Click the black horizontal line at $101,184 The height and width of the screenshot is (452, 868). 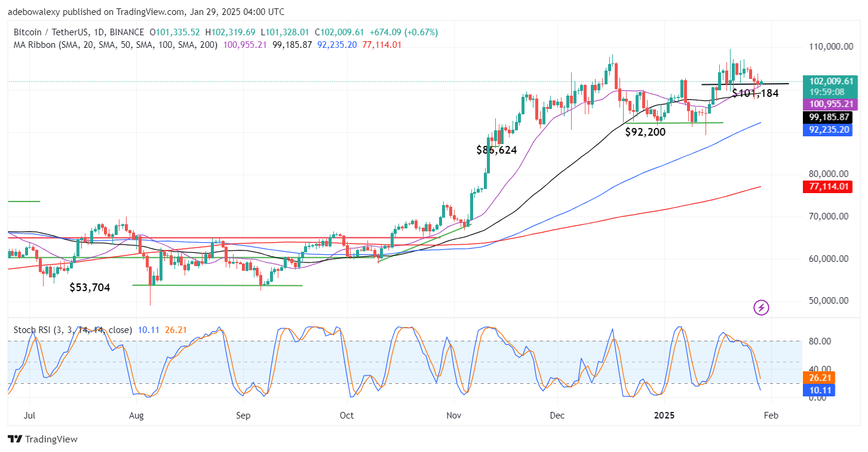click(745, 84)
